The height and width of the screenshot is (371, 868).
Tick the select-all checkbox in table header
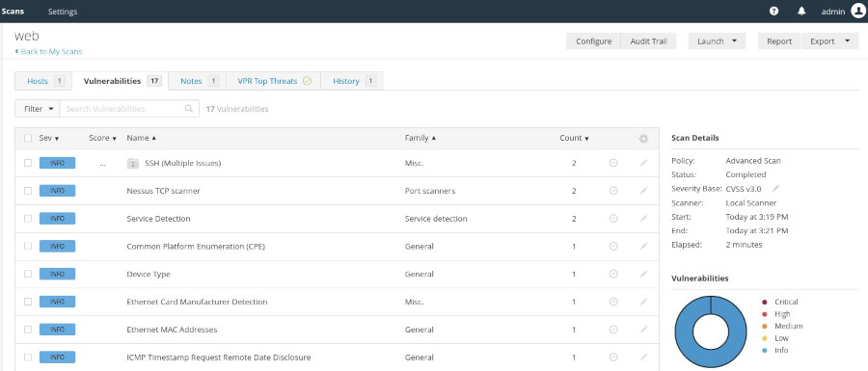point(28,138)
